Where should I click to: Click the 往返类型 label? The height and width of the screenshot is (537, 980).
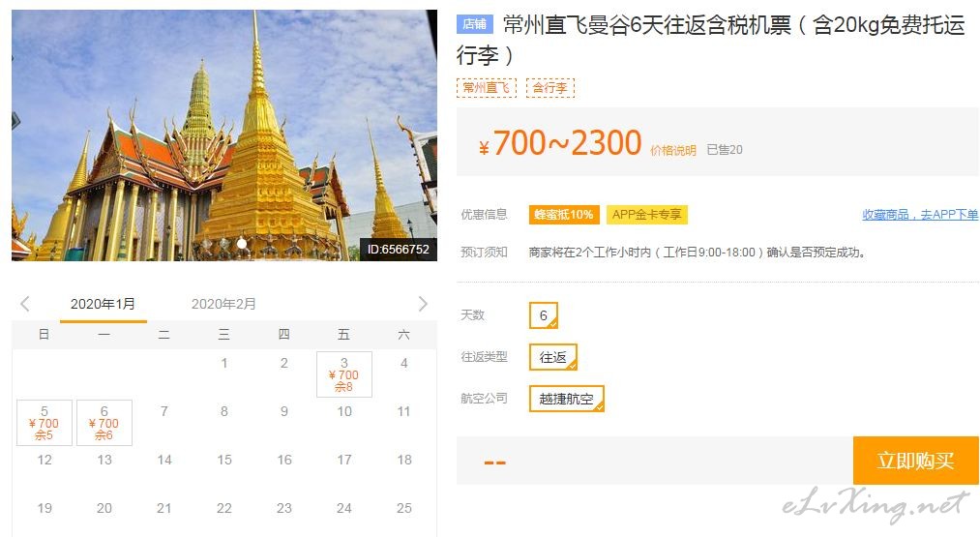[x=484, y=357]
